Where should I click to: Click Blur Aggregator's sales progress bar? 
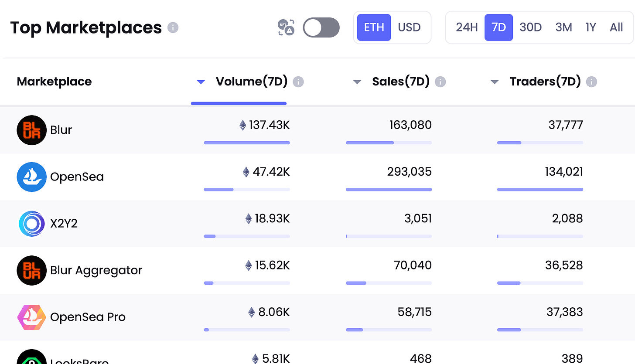tap(389, 283)
